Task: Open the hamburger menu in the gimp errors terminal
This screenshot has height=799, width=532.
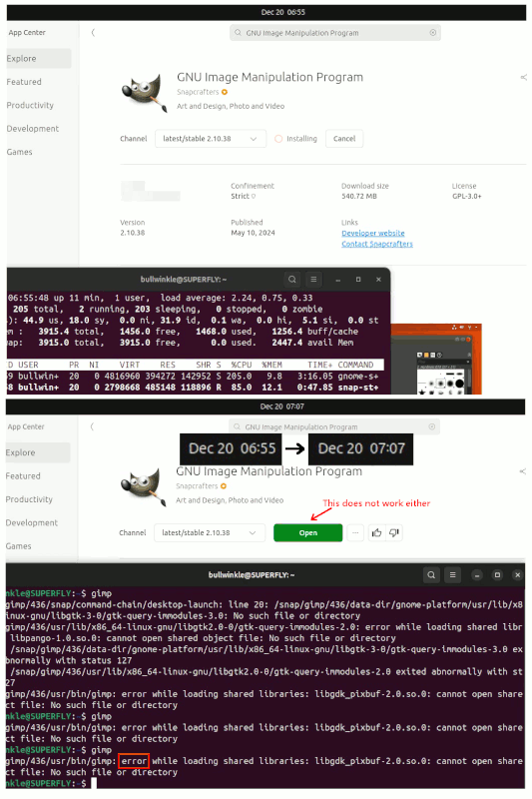Action: (x=452, y=575)
